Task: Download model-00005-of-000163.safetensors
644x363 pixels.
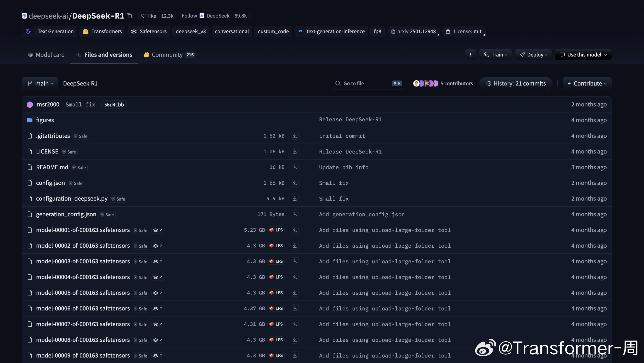Action: (295, 293)
